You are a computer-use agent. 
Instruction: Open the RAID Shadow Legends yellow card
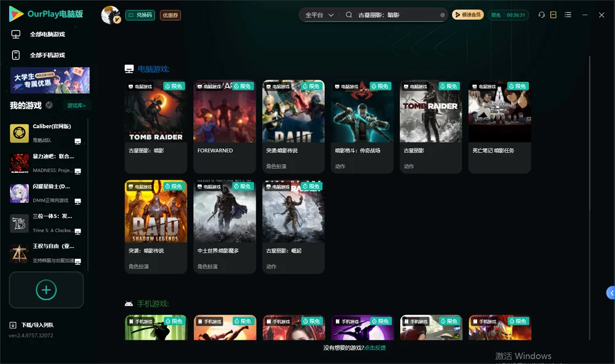156,227
